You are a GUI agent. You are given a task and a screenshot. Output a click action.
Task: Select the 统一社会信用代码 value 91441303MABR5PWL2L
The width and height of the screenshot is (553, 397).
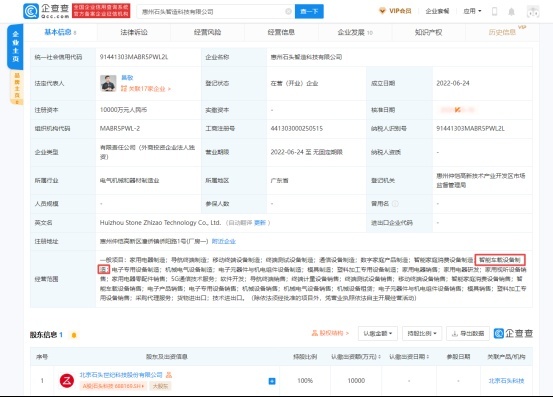tap(134, 57)
